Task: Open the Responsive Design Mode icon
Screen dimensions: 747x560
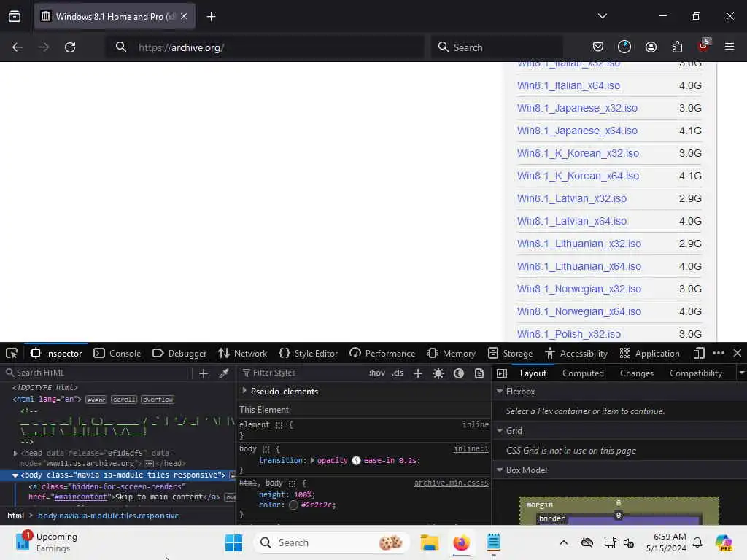Action: (698, 354)
